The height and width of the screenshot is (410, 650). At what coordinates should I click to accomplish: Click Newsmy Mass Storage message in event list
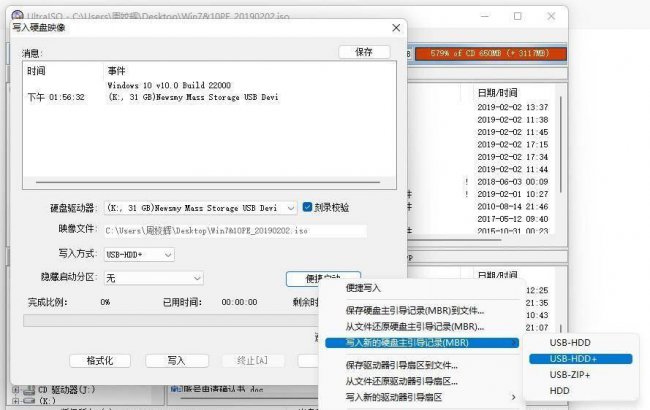[193, 97]
